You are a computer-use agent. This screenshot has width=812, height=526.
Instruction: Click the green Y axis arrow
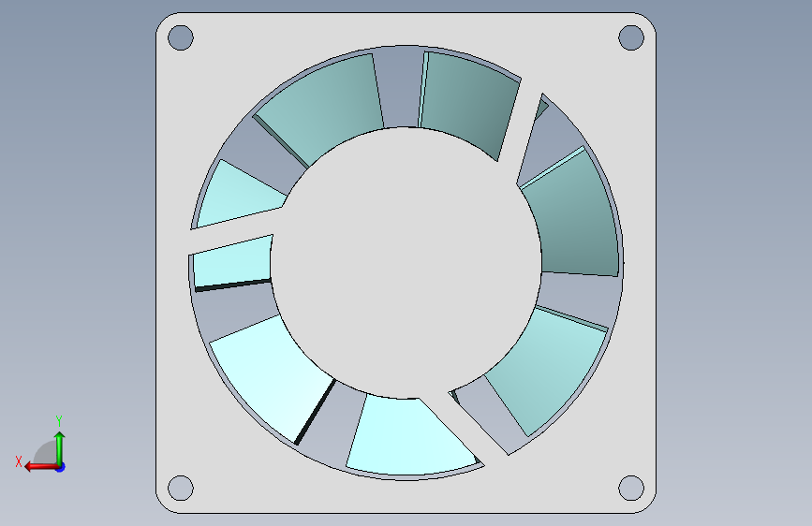coord(60,447)
